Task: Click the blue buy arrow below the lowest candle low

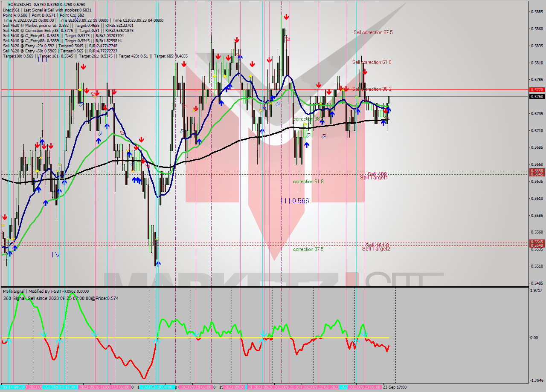Action: (158, 264)
